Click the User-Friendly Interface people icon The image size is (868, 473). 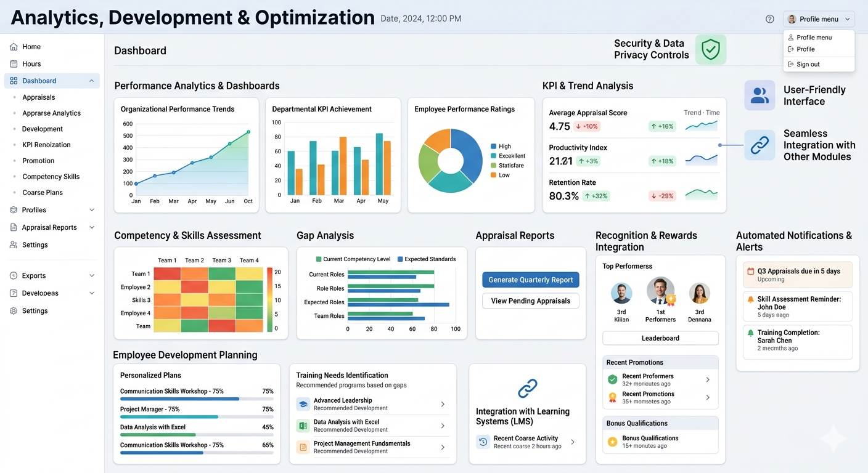pos(759,95)
